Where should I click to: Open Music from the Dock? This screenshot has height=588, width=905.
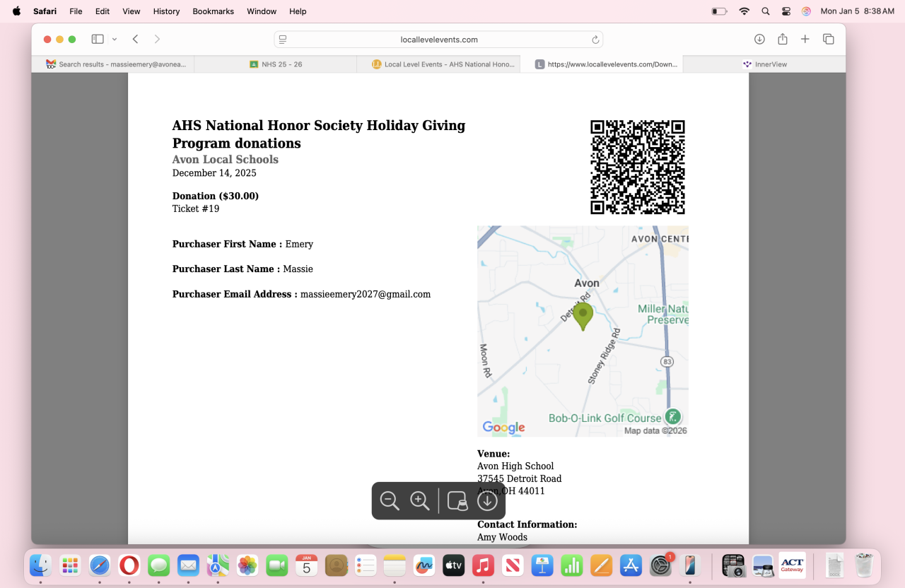(483, 565)
